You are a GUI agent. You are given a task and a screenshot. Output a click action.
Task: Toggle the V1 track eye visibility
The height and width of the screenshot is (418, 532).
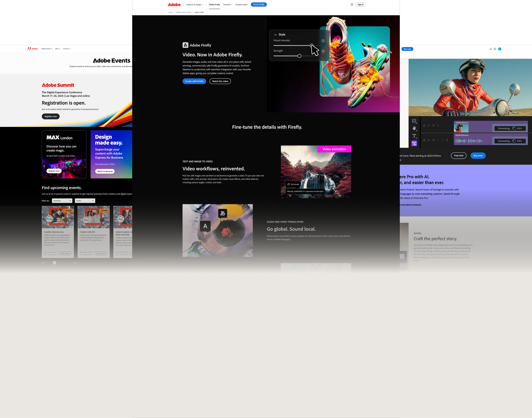(438, 126)
